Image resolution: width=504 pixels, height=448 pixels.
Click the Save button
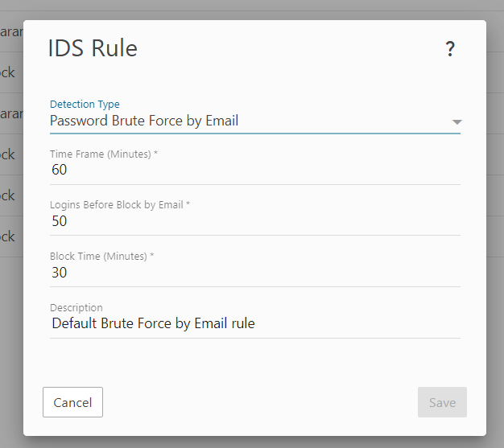[x=442, y=402]
